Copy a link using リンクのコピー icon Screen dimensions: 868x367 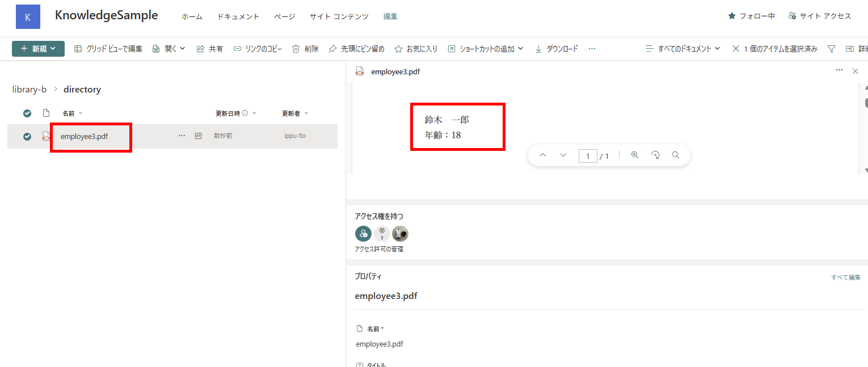(x=238, y=48)
